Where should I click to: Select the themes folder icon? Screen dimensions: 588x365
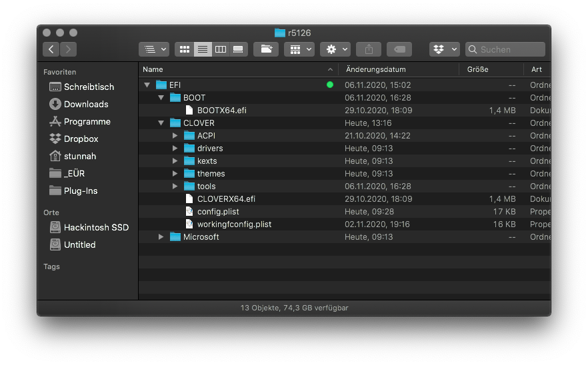coord(189,174)
